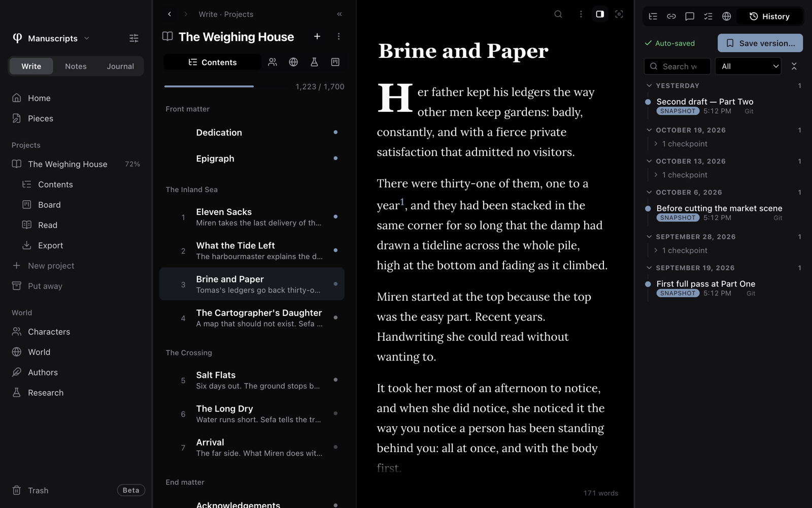Open the Manuscripts workspace dropdown
The image size is (812, 508).
pos(52,38)
